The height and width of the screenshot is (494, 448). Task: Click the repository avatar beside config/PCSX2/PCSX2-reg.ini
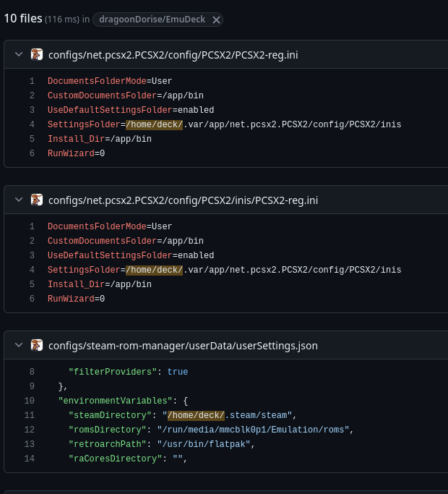[x=37, y=54]
